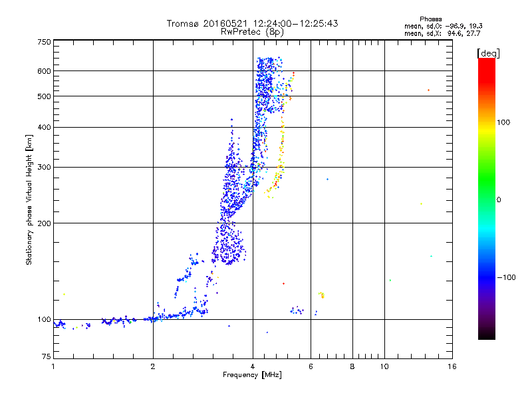Click the 'Frequency [MHz]' axis title
The width and height of the screenshot is (532, 399).
(x=252, y=375)
